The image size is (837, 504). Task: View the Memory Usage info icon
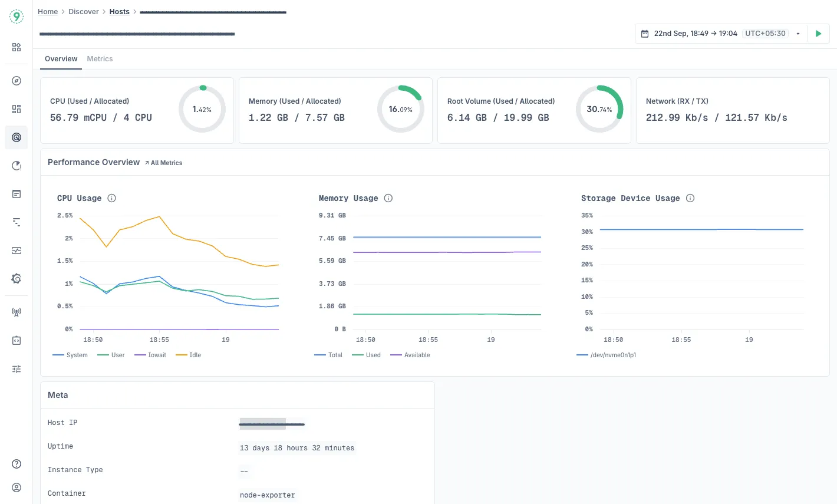point(388,198)
